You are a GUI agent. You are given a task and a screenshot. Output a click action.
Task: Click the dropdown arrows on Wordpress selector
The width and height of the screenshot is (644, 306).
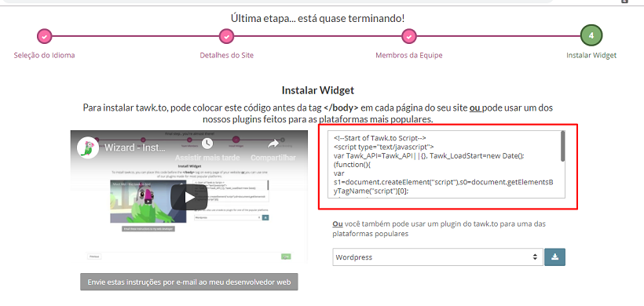click(x=535, y=257)
